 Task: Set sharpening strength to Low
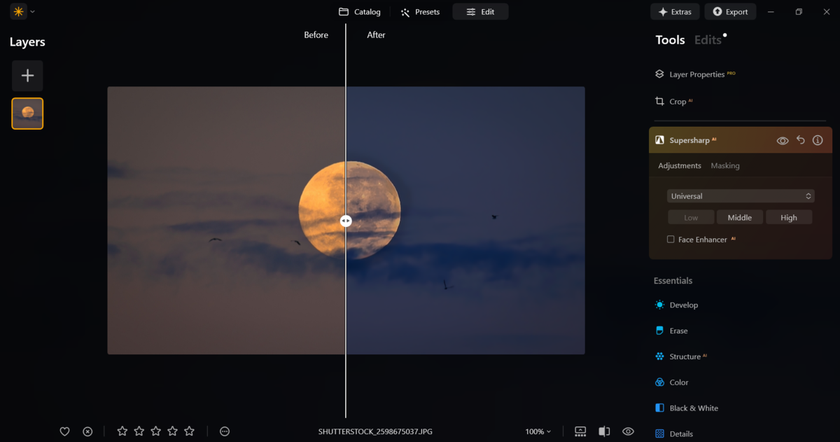click(x=691, y=218)
